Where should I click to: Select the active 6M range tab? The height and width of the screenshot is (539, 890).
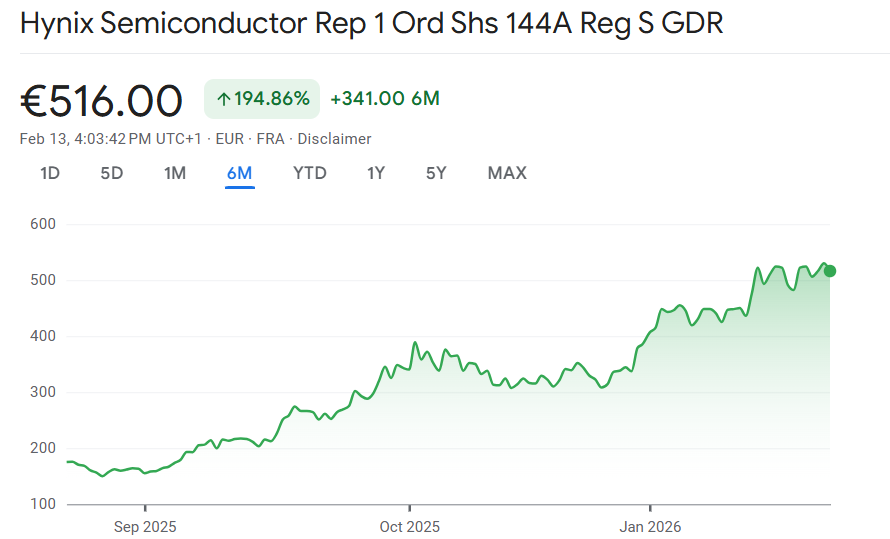point(240,173)
